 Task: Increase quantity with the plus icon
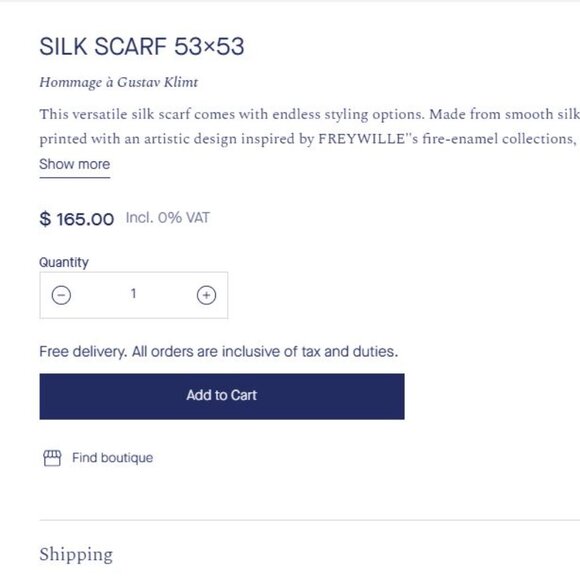[x=206, y=295]
